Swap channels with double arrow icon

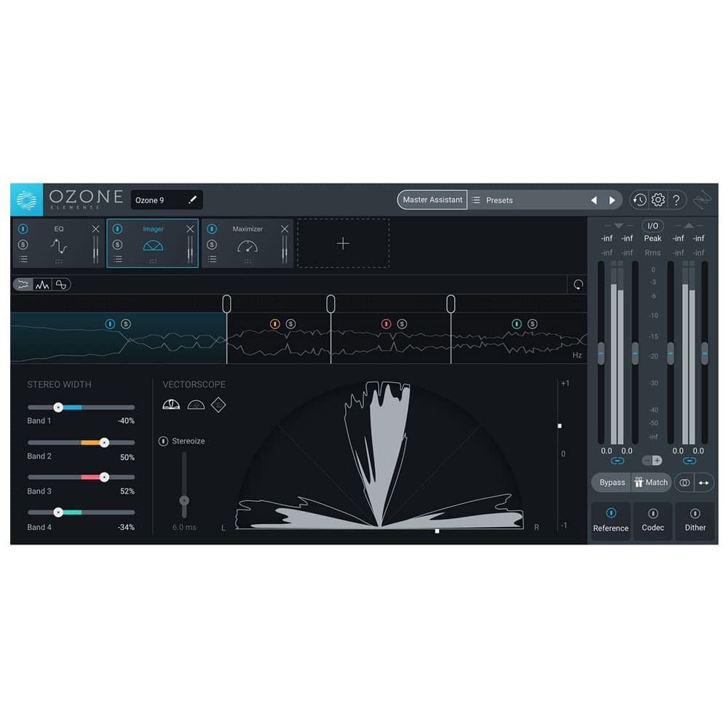pos(704,483)
